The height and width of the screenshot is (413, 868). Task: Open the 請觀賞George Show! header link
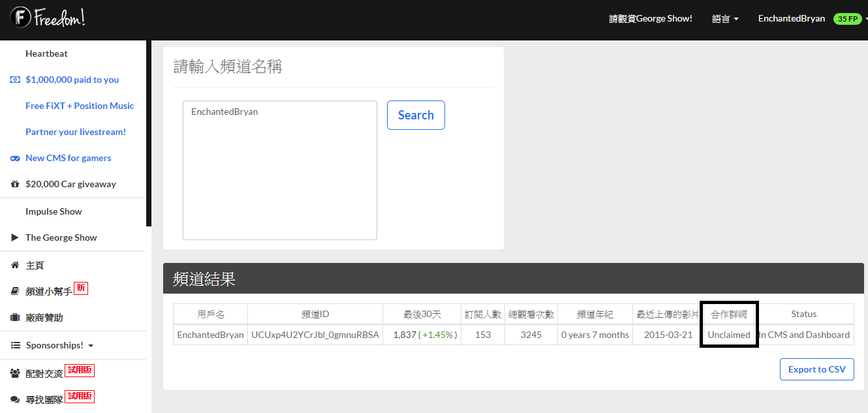(650, 19)
